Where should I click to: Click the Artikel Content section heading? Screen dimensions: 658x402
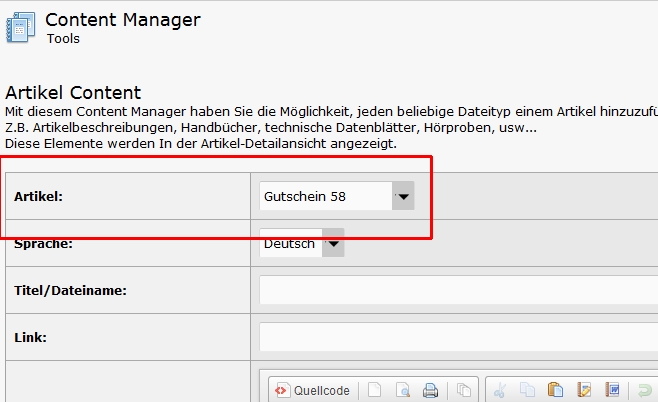(73, 93)
